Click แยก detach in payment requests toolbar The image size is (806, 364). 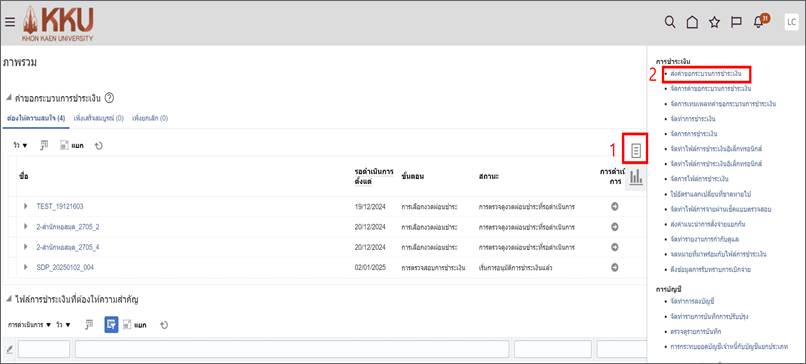[71, 145]
